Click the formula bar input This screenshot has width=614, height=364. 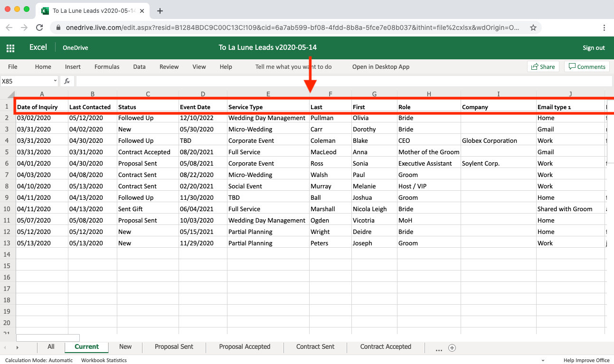coord(344,81)
